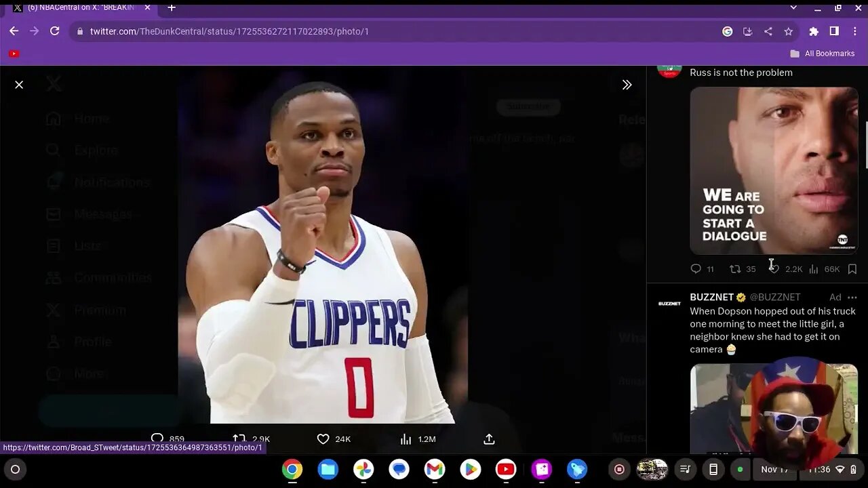Open the 'We are going to start a dialogue' image
The height and width of the screenshot is (488, 868).
774,170
